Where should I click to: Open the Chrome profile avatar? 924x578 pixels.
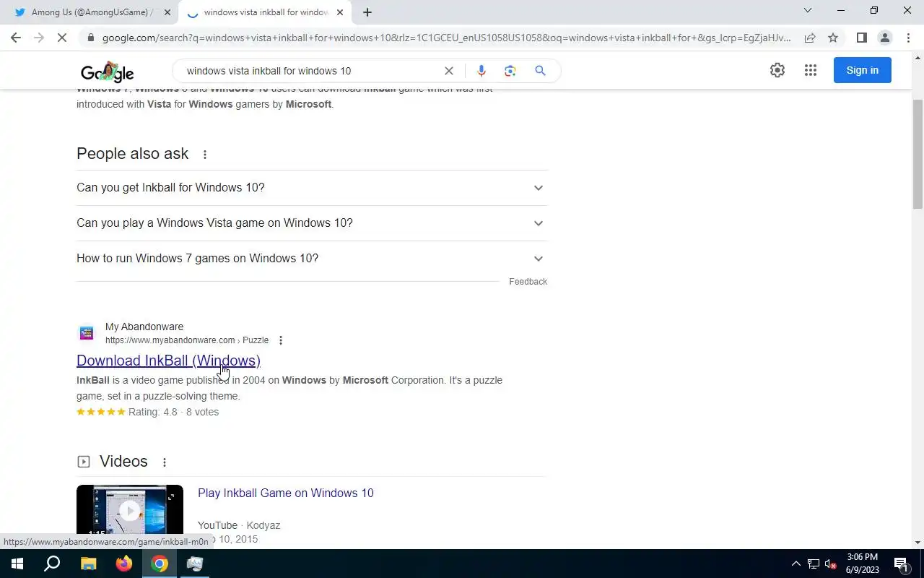pos(884,38)
